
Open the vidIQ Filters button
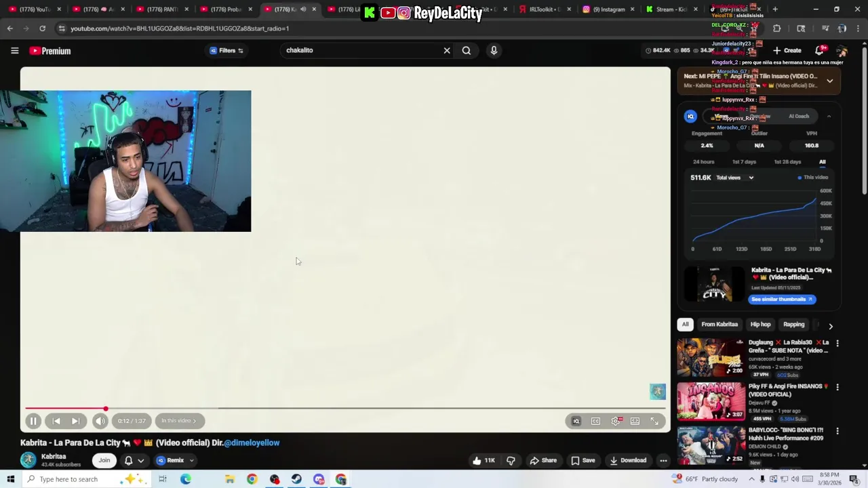click(x=226, y=50)
